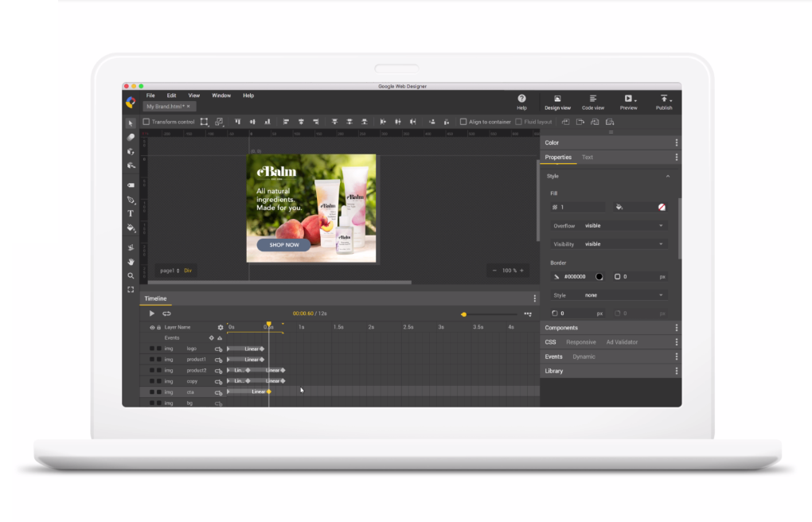Click the align left edges icon
The height and width of the screenshot is (522, 812).
click(286, 122)
